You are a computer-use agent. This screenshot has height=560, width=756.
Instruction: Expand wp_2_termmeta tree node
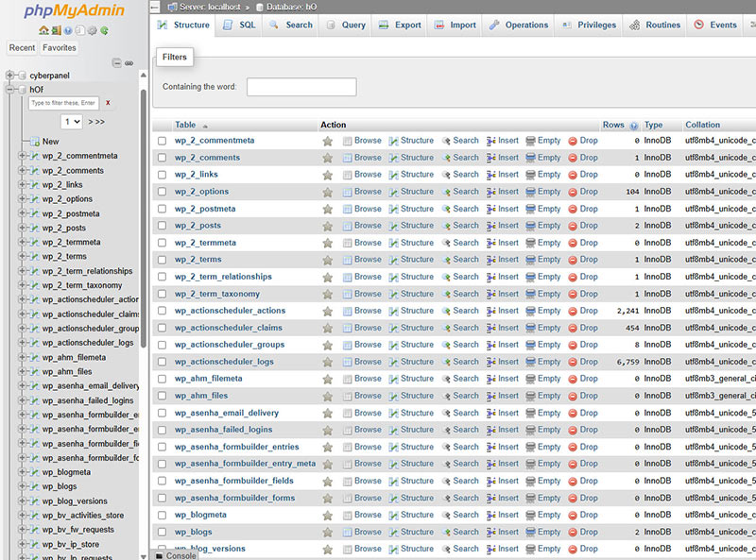pyautogui.click(x=22, y=242)
